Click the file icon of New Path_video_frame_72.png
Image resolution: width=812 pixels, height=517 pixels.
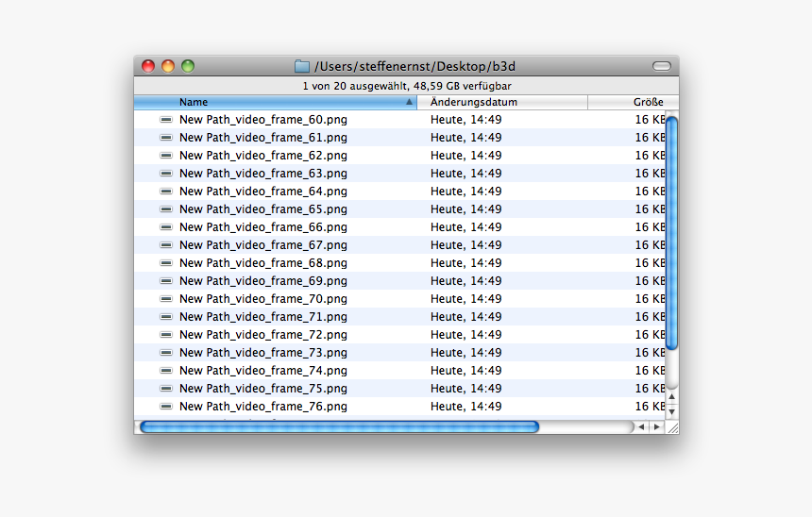pos(166,335)
